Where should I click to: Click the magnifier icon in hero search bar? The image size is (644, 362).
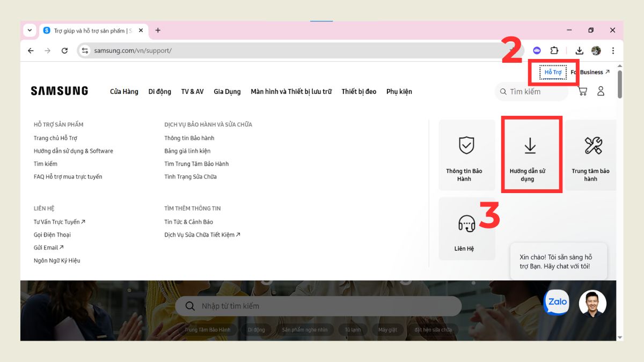(190, 306)
